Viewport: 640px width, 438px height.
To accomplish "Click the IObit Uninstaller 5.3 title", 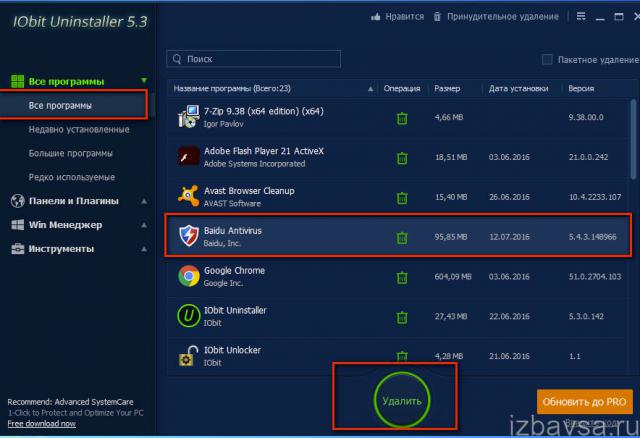I will point(80,22).
